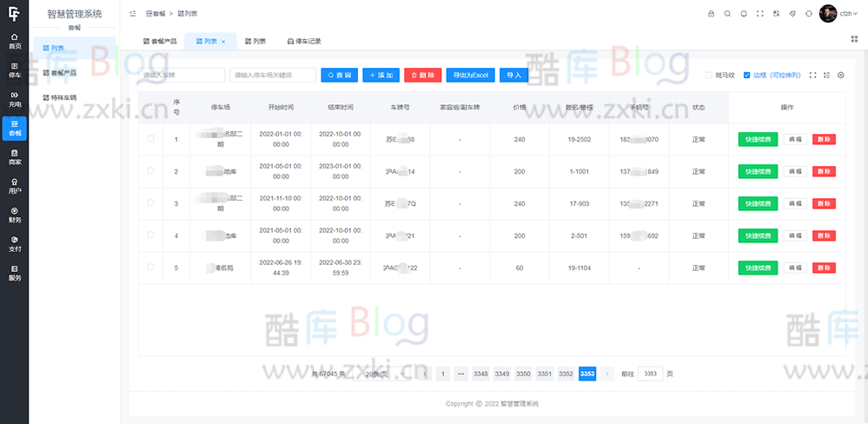Collapse the menu with the fold icon
The height and width of the screenshot is (424, 868).
(x=132, y=14)
